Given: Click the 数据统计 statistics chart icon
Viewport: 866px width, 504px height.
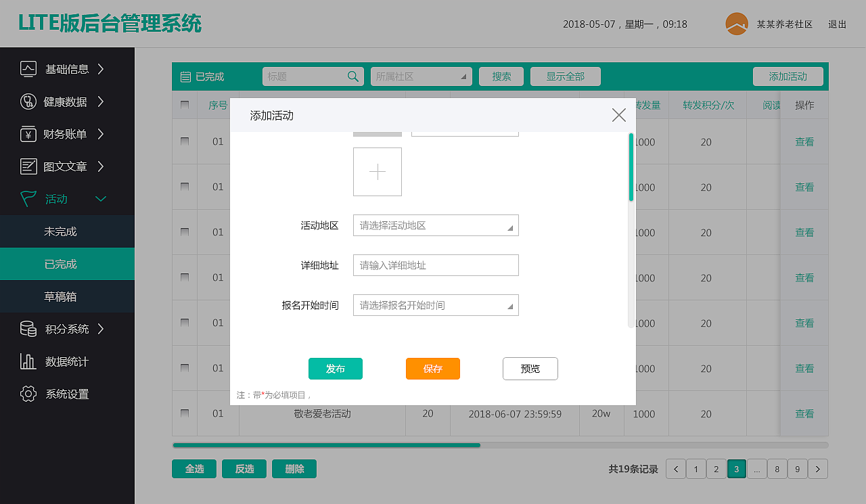Looking at the screenshot, I should 28,361.
